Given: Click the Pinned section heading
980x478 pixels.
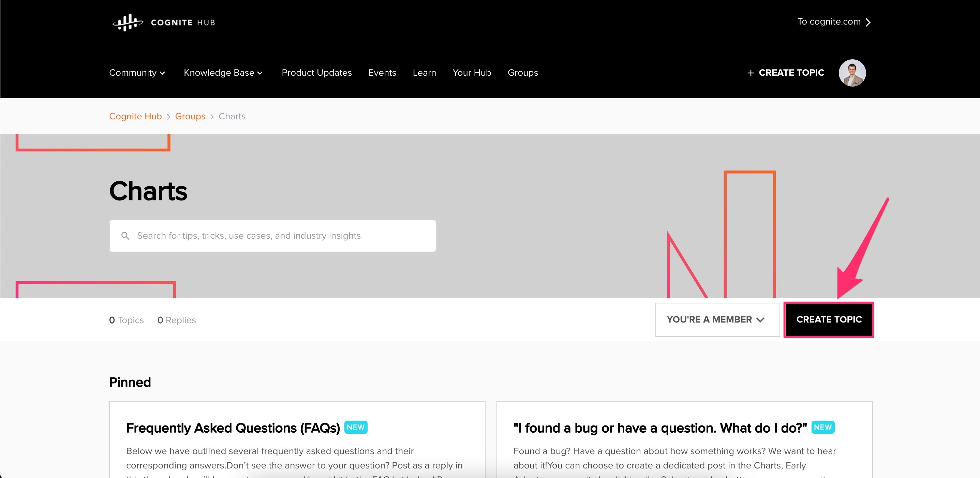Looking at the screenshot, I should [130, 382].
